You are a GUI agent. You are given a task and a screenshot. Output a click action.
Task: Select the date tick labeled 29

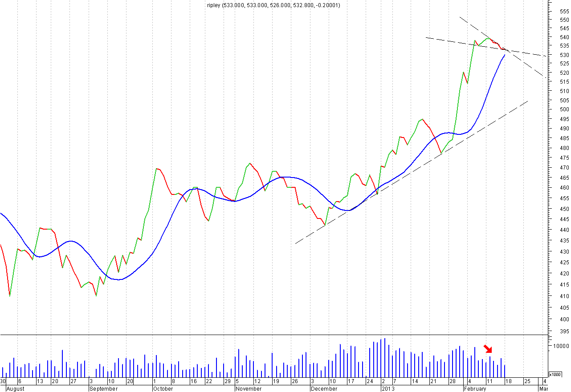tap(227, 381)
